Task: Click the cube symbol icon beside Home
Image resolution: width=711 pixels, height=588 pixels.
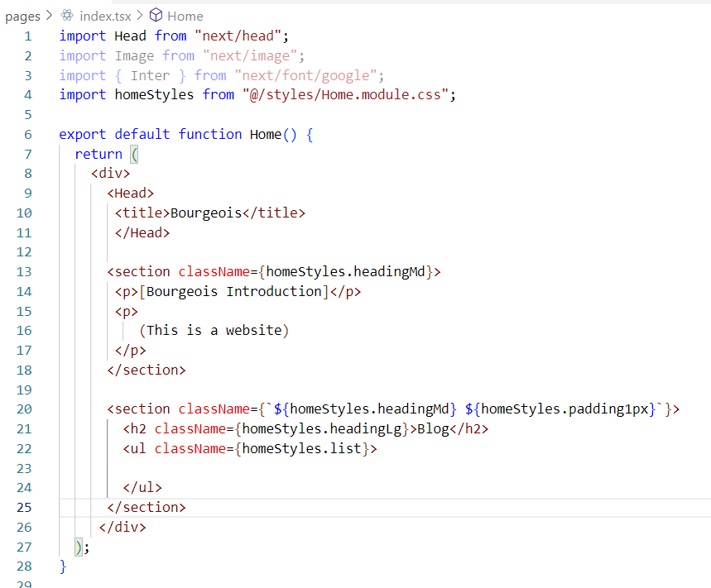Action: [156, 16]
